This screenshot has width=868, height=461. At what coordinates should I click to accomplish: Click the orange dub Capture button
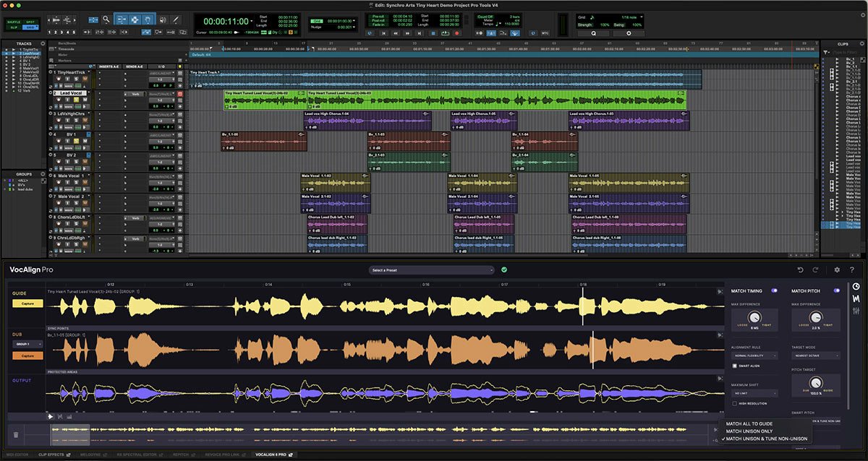pos(27,356)
